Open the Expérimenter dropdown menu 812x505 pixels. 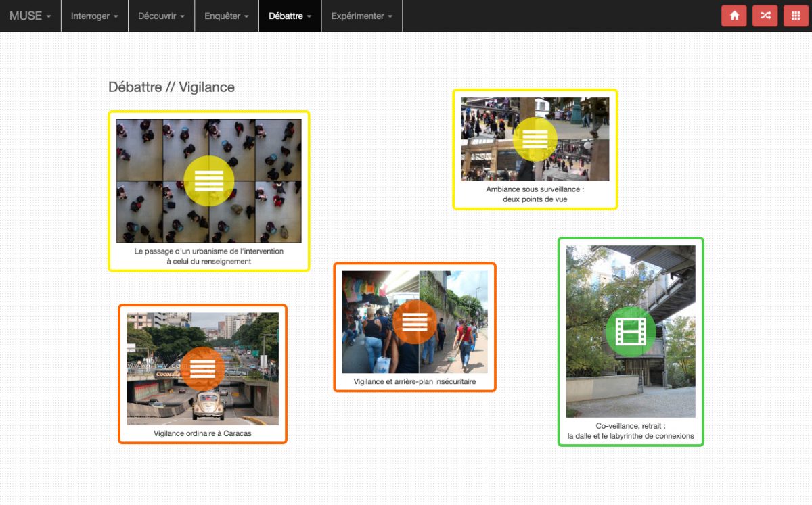click(361, 16)
